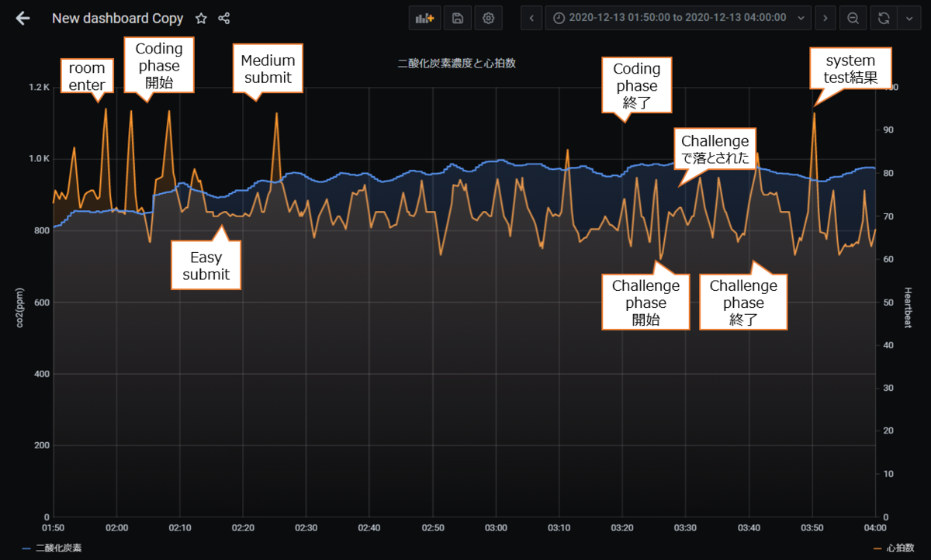Go back using the left arrow icon
The height and width of the screenshot is (560, 931).
(x=22, y=18)
